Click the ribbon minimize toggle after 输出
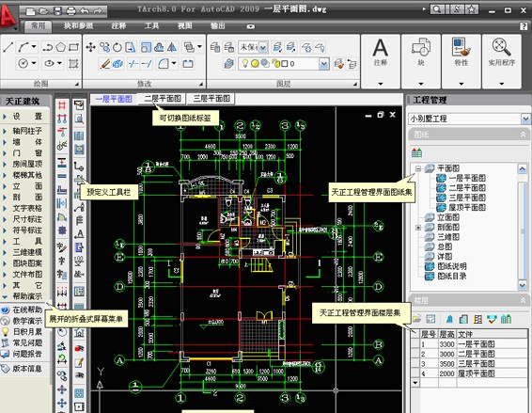The height and width of the screenshot is (413, 532). click(x=250, y=26)
